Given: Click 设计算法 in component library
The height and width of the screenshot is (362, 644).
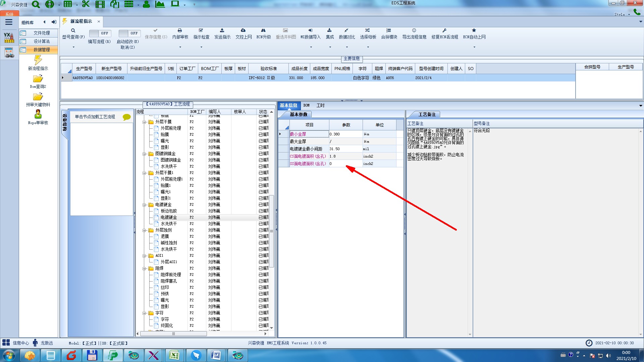Looking at the screenshot, I should (42, 41).
